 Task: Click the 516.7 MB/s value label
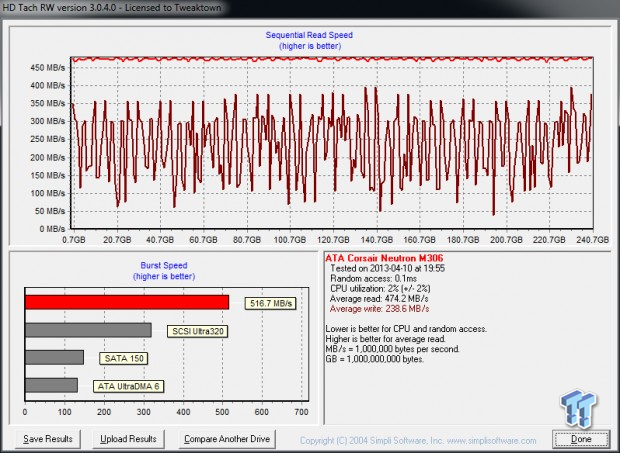(271, 303)
